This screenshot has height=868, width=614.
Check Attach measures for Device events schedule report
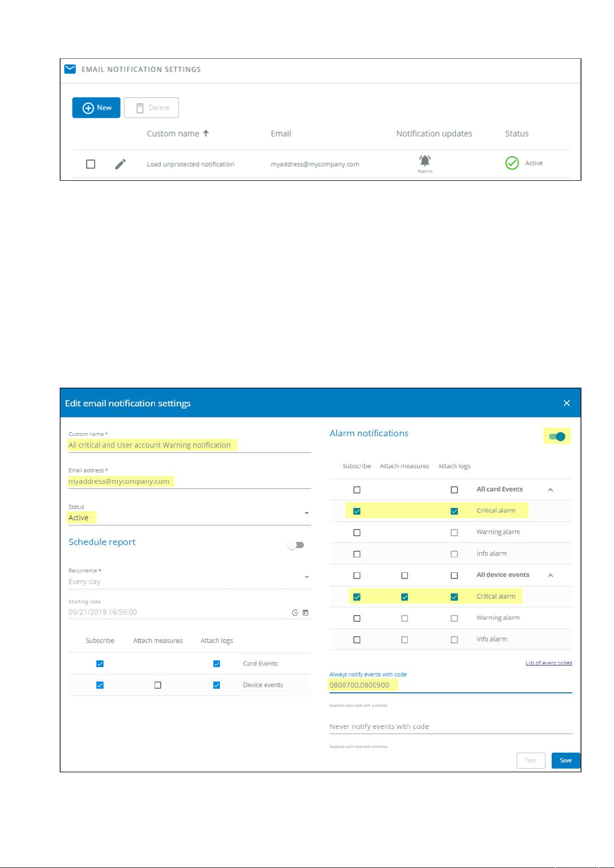pyautogui.click(x=158, y=685)
